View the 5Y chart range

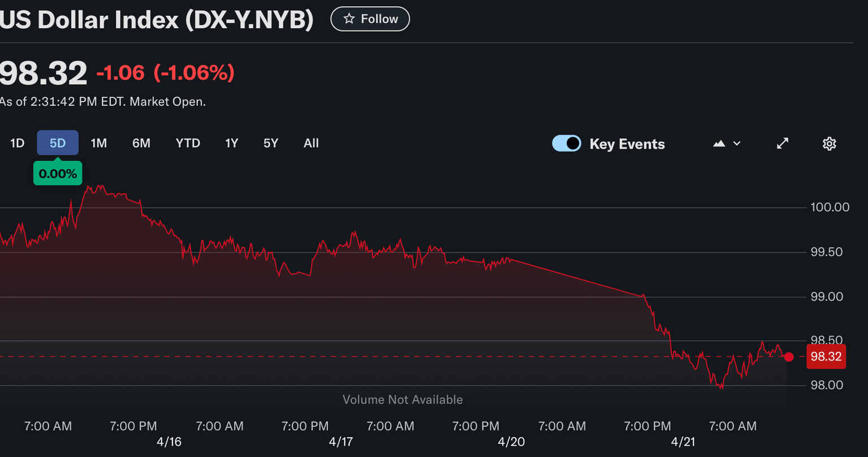click(x=270, y=143)
